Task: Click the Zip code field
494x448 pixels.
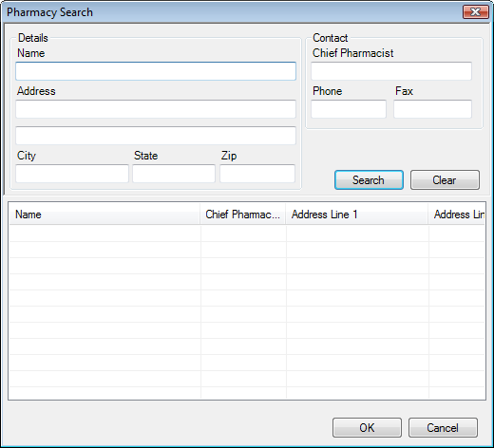Action: click(x=257, y=174)
